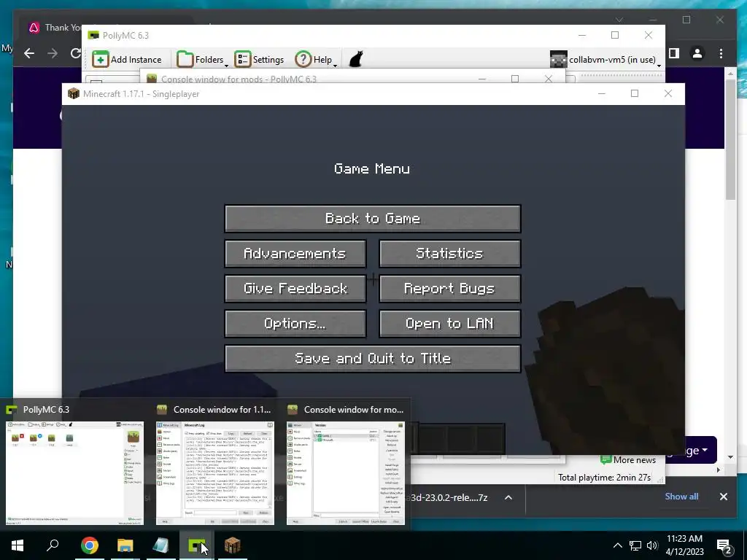Save and Quit to Title
This screenshot has height=560, width=747.
(x=373, y=359)
